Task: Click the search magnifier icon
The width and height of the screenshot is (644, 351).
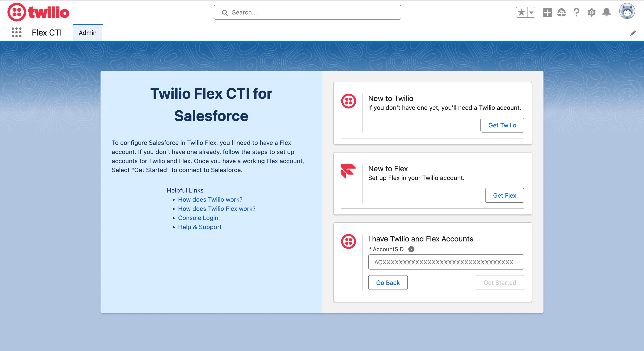Action: [x=225, y=13]
